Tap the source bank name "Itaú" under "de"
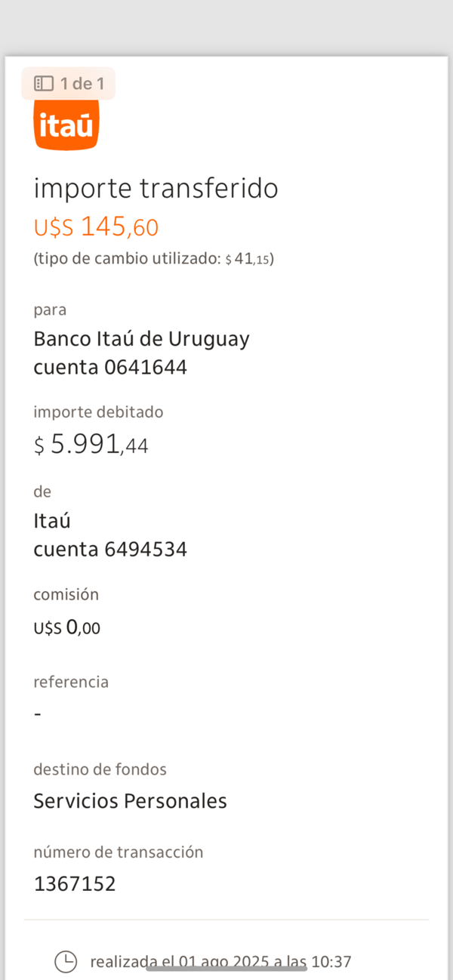The image size is (453, 980). 52,521
